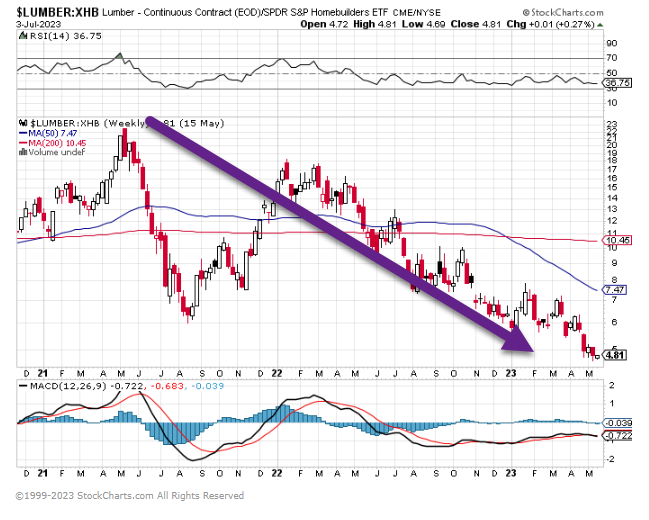Click the MA(200) 10.45 legend entry
Image resolution: width=649 pixels, height=520 pixels.
pos(53,143)
